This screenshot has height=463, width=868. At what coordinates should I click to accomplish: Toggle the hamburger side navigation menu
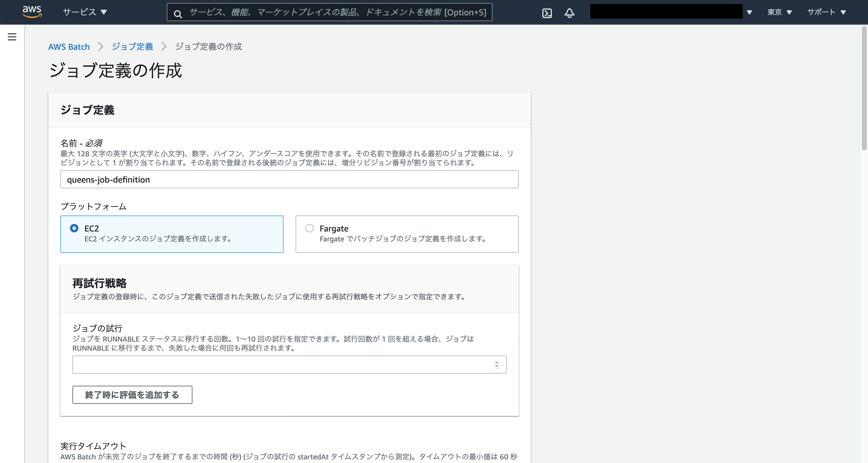point(12,37)
